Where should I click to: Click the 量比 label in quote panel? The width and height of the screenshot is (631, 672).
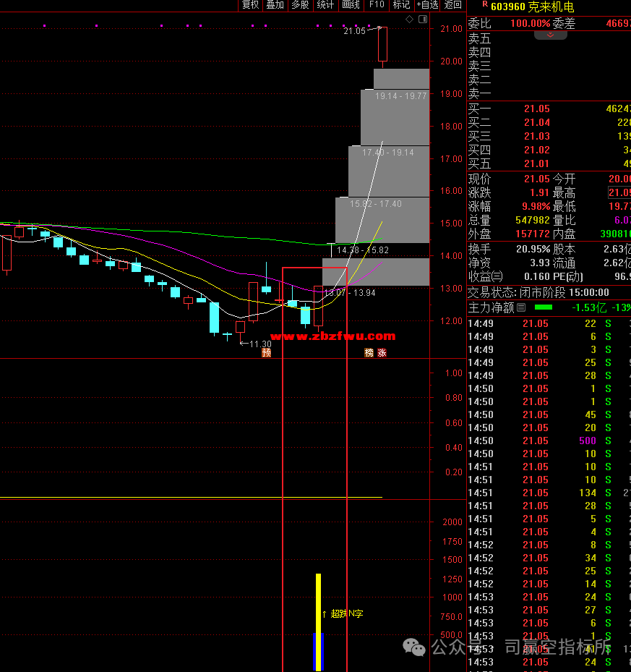[x=564, y=221]
